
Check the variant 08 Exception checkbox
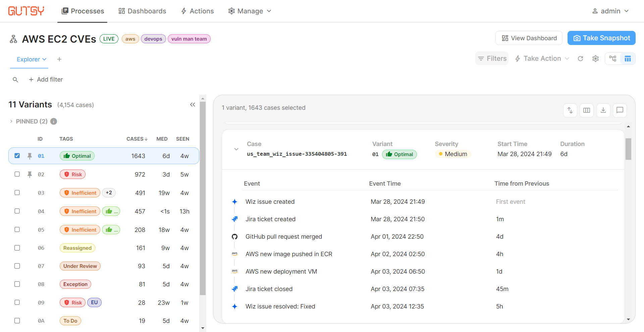17,284
